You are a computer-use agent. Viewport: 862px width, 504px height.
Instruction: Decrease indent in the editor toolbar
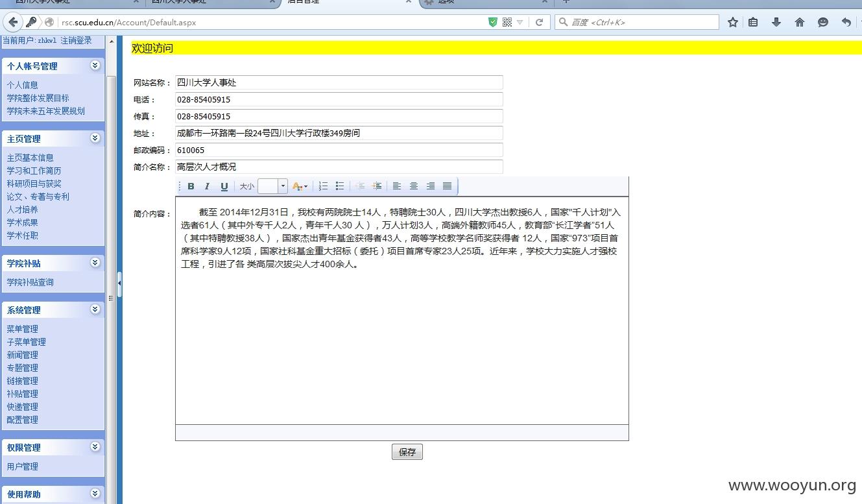click(360, 186)
